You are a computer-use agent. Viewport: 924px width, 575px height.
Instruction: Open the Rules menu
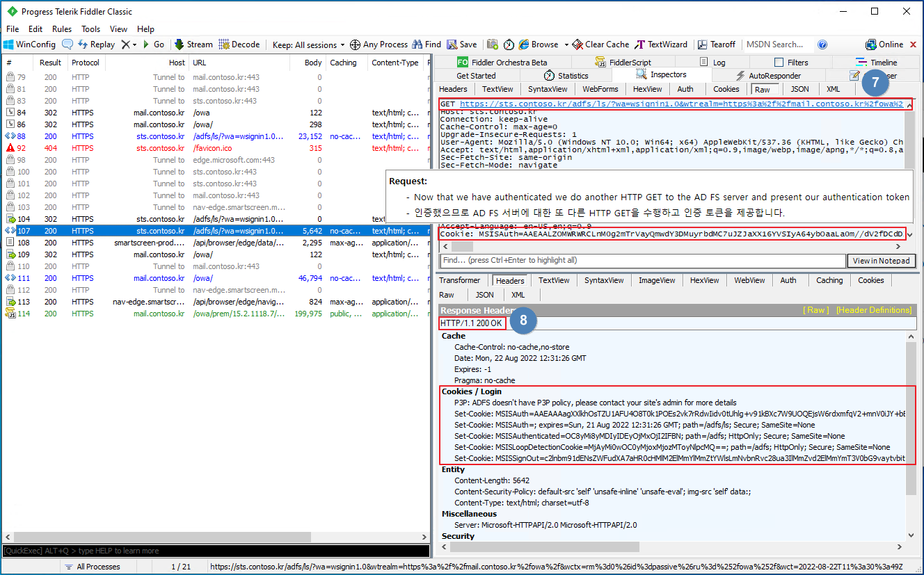click(x=62, y=29)
